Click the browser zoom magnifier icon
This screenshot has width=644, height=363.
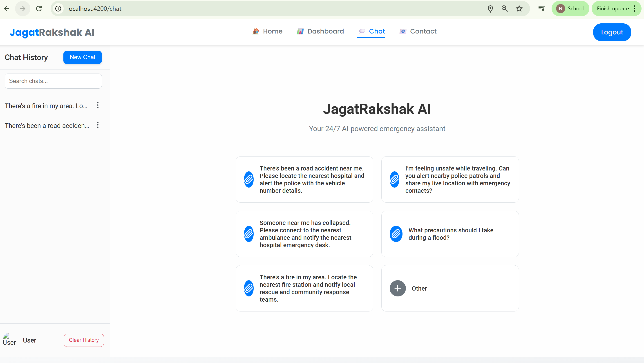pyautogui.click(x=505, y=9)
